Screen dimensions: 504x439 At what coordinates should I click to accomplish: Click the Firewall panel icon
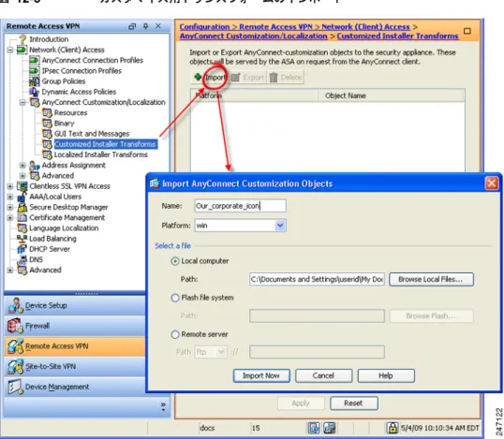[15, 326]
